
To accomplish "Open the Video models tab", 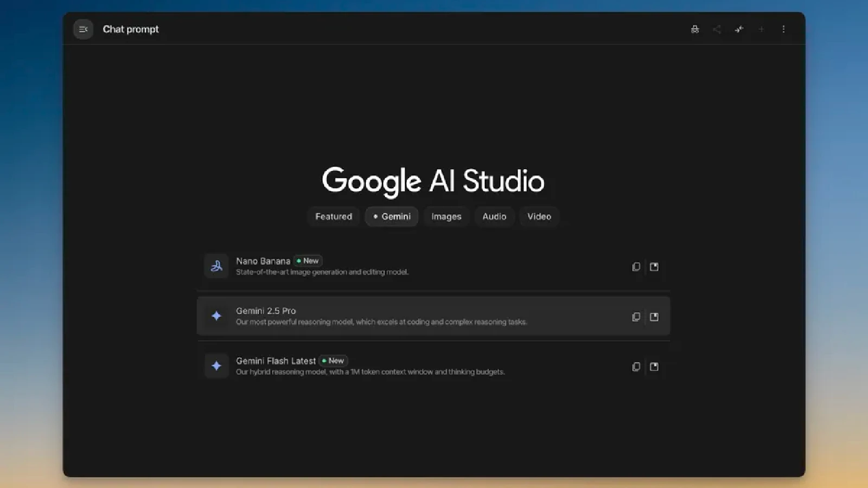I will [539, 216].
